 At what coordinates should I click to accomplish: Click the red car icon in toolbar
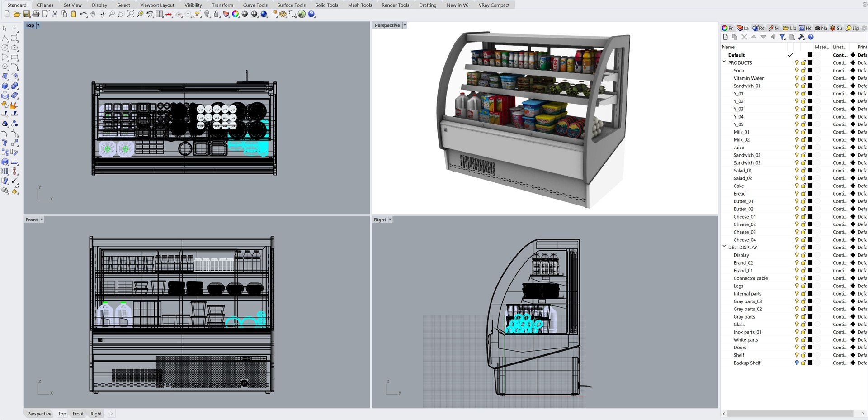pyautogui.click(x=169, y=14)
